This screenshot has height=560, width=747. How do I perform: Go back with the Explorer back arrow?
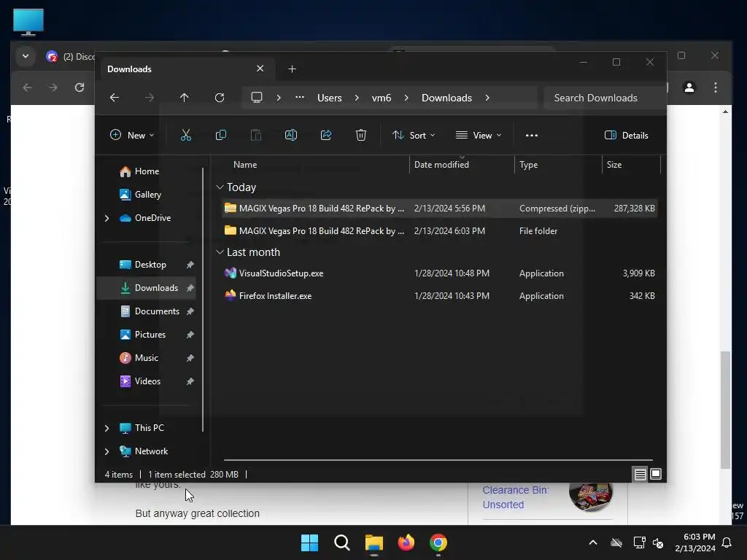coord(115,98)
